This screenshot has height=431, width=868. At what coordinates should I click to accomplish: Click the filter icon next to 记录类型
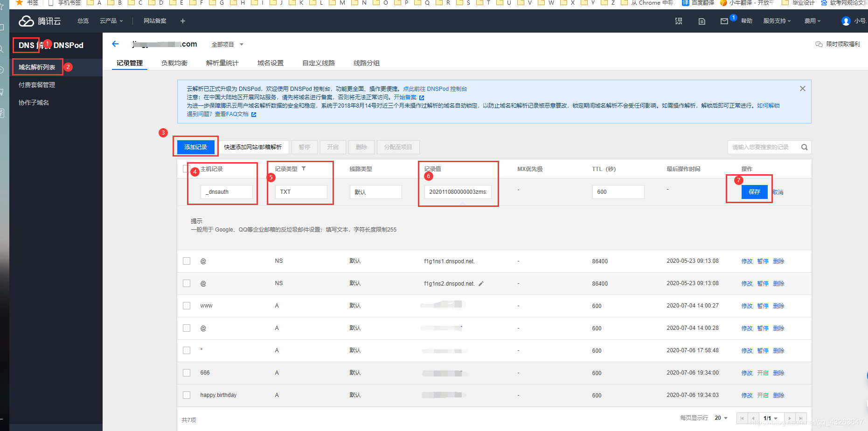[x=304, y=169]
